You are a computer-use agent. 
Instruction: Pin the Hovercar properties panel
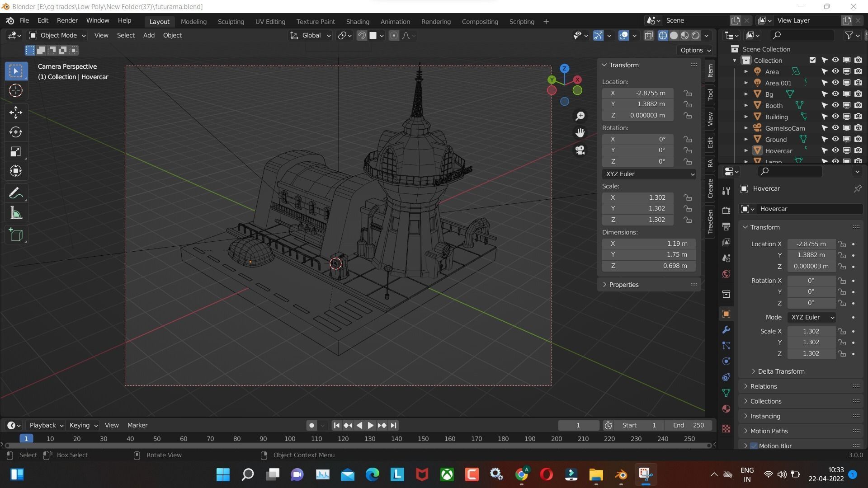coord(857,188)
